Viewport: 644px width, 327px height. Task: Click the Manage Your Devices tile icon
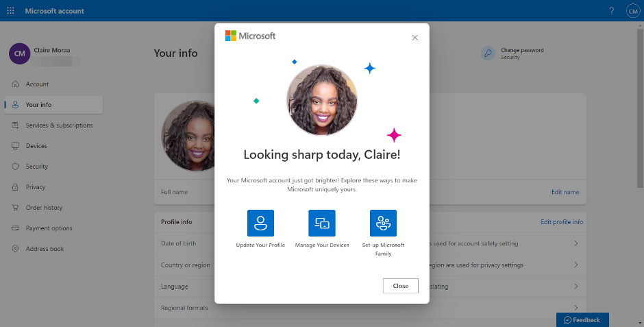click(x=321, y=223)
